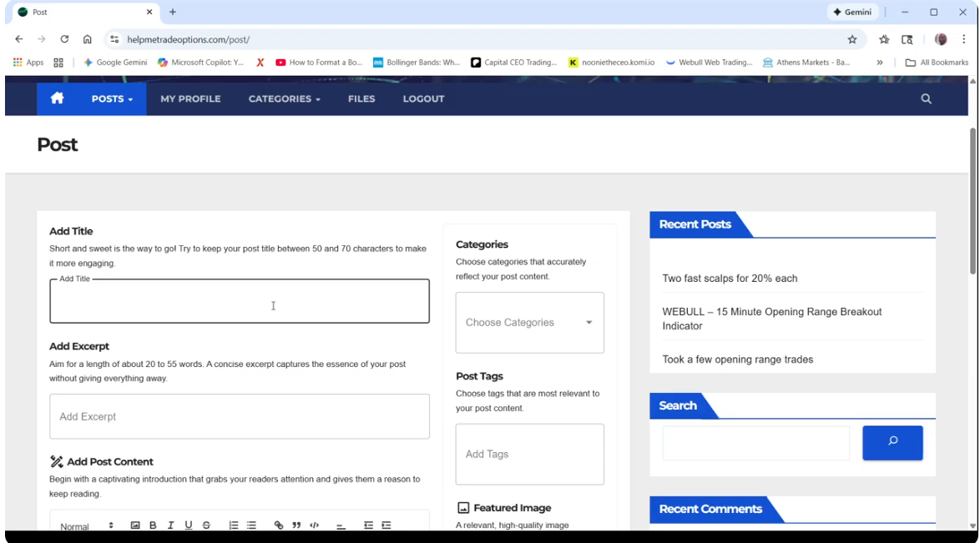The height and width of the screenshot is (543, 980).
Task: Insert an image in the post content editor
Action: pyautogui.click(x=135, y=525)
